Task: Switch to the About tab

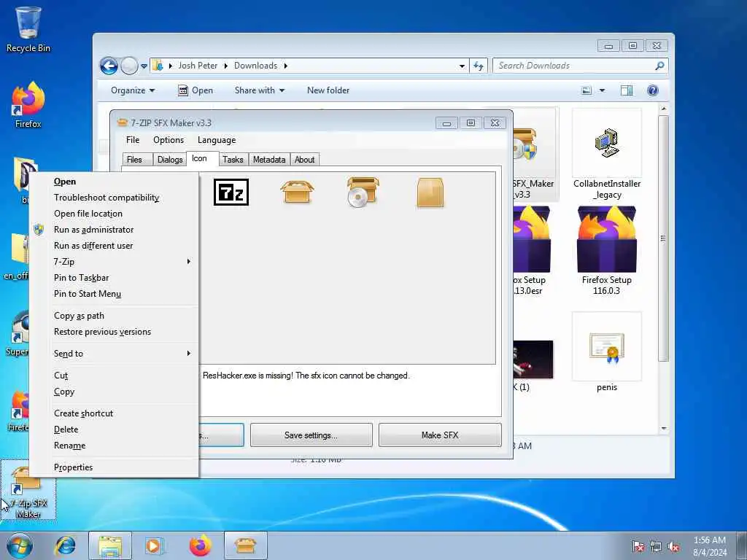Action: pyautogui.click(x=304, y=160)
